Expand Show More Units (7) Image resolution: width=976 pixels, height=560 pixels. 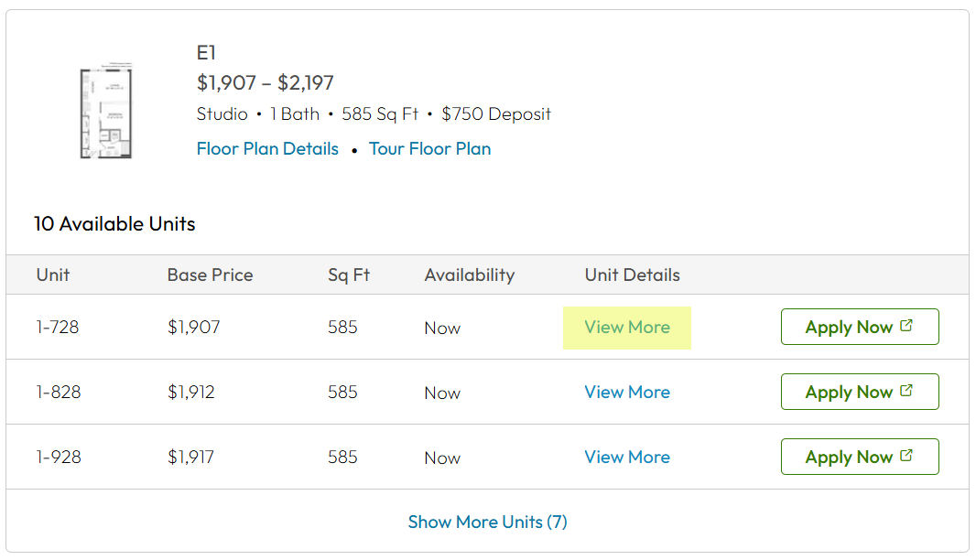(487, 522)
